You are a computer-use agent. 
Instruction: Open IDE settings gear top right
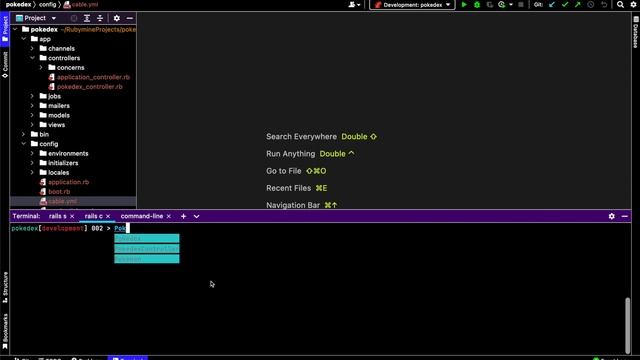point(633,5)
